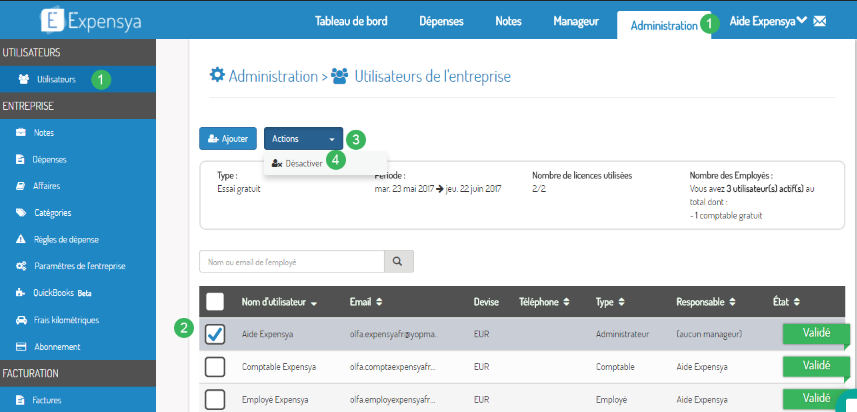Click the Administration breadcrumb link
857x412 pixels.
click(273, 76)
